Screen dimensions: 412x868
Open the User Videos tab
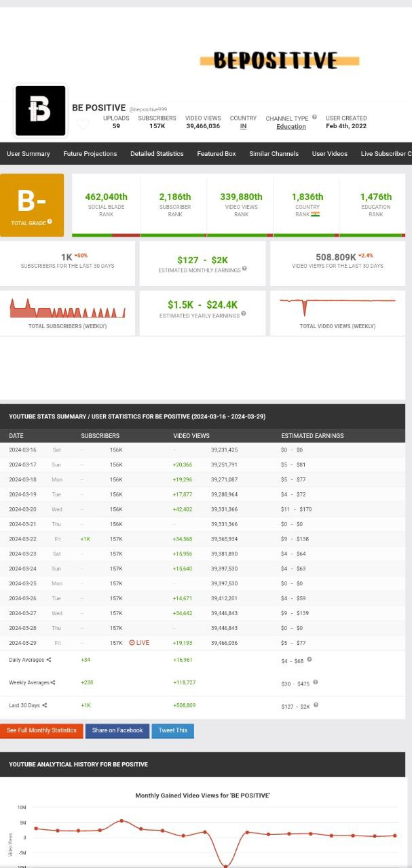(330, 154)
